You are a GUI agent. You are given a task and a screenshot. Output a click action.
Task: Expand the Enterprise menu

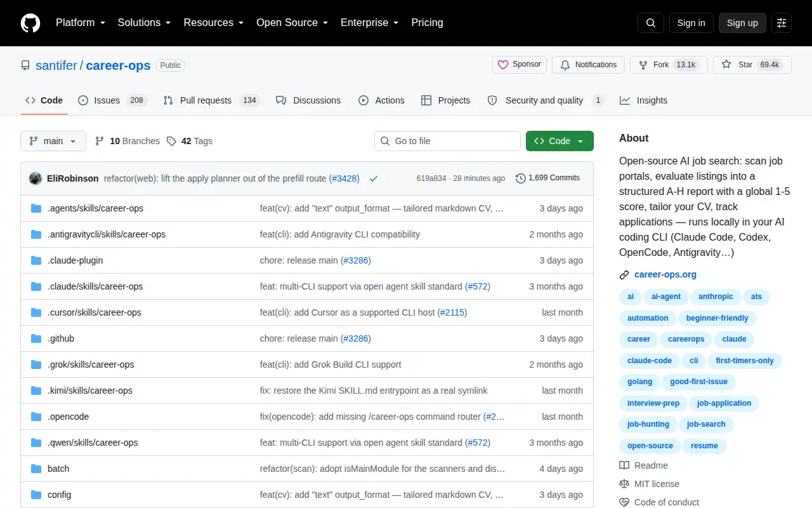pos(369,22)
